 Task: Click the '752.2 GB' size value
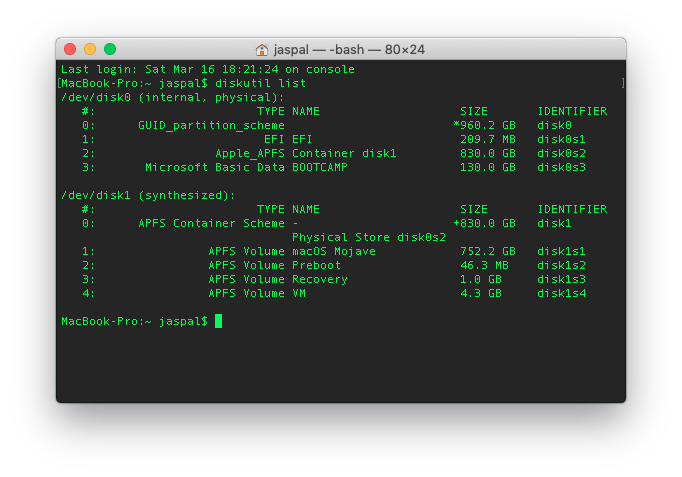(x=488, y=251)
